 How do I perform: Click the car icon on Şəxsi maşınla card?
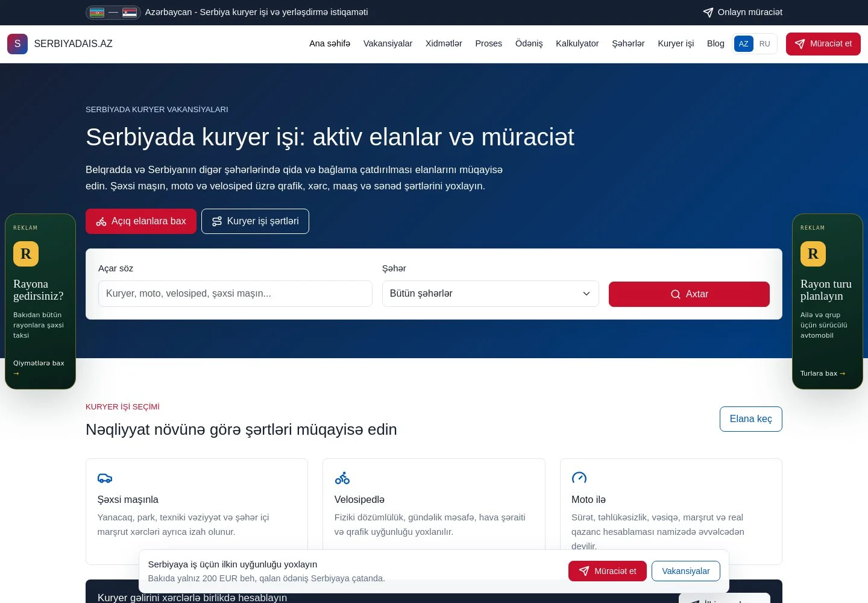(105, 478)
